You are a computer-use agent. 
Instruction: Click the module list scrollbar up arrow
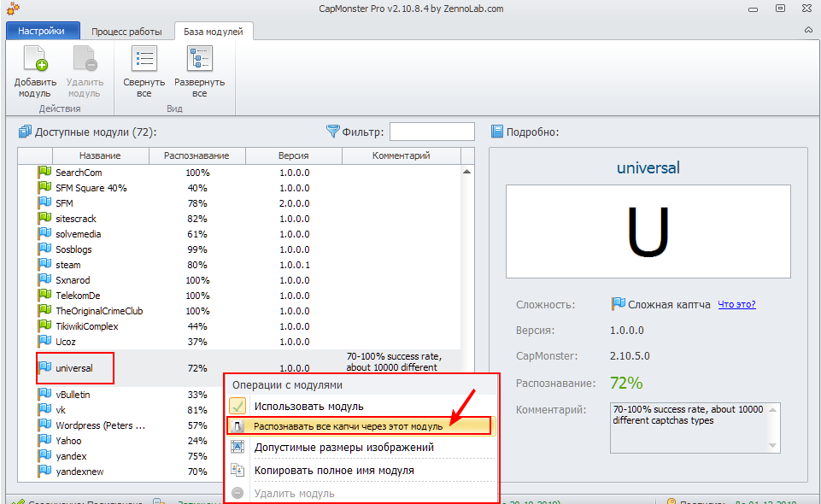click(467, 172)
